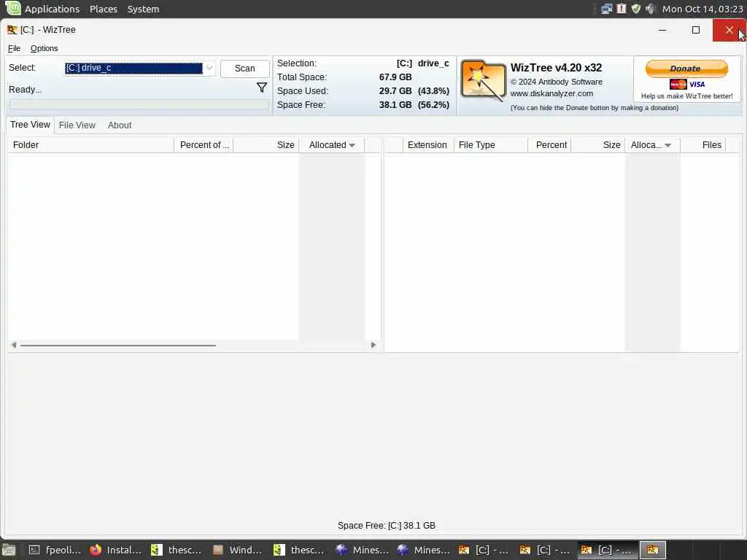This screenshot has width=747, height=560.
Task: Click the shield security tray icon
Action: 635,9
